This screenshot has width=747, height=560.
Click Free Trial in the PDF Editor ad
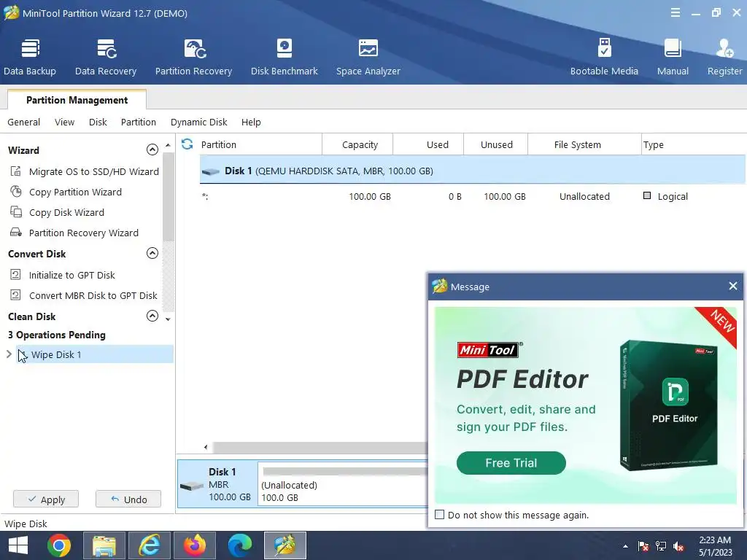click(511, 463)
